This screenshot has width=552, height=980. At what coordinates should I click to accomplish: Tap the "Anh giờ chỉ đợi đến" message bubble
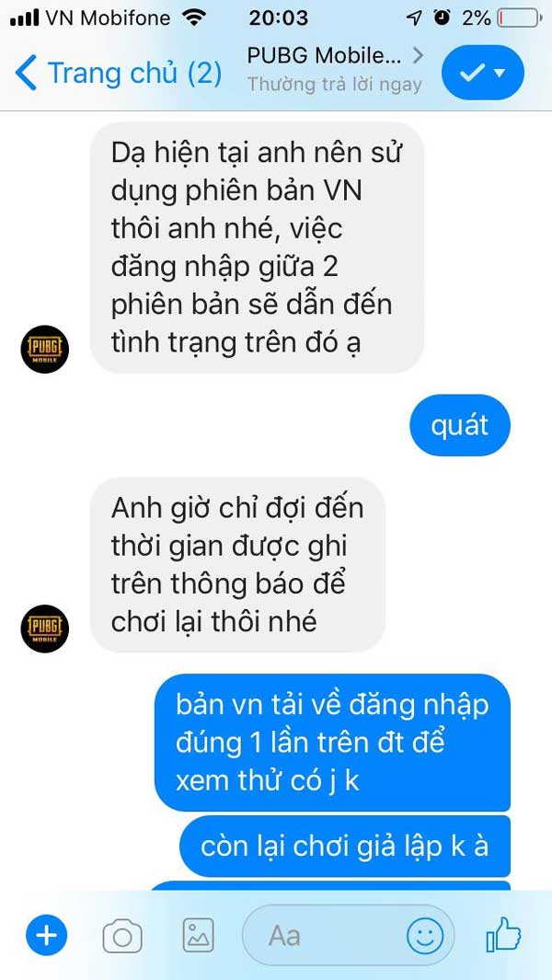click(x=237, y=565)
